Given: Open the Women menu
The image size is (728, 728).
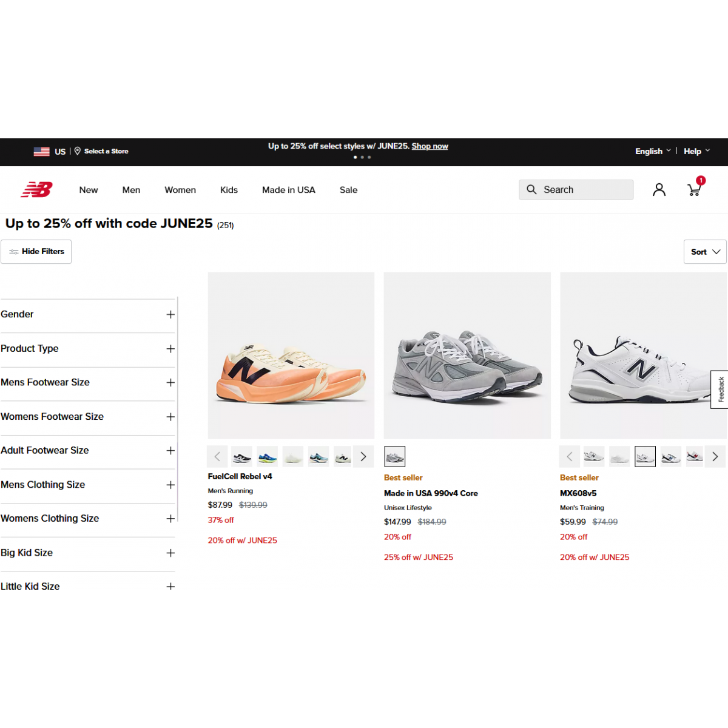Looking at the screenshot, I should click(180, 190).
